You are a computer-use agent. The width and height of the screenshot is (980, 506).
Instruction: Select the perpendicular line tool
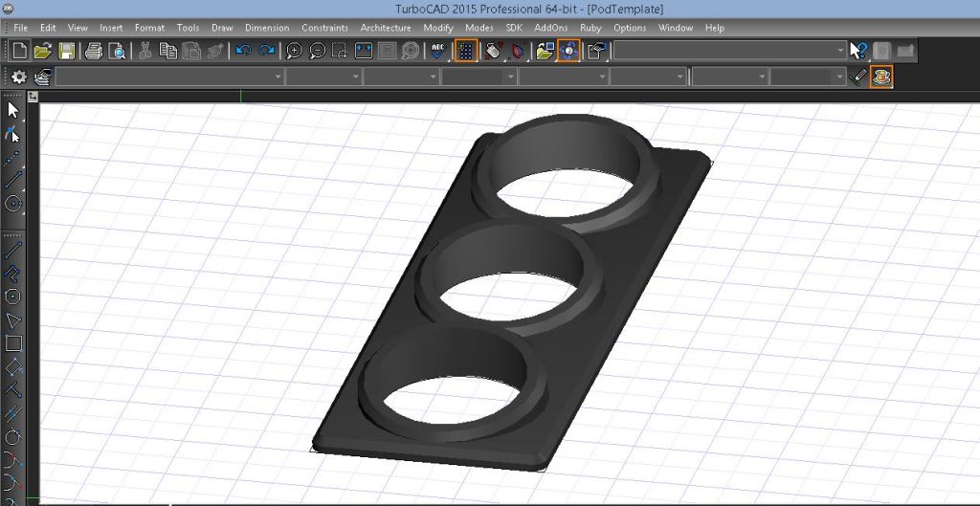tap(13, 390)
